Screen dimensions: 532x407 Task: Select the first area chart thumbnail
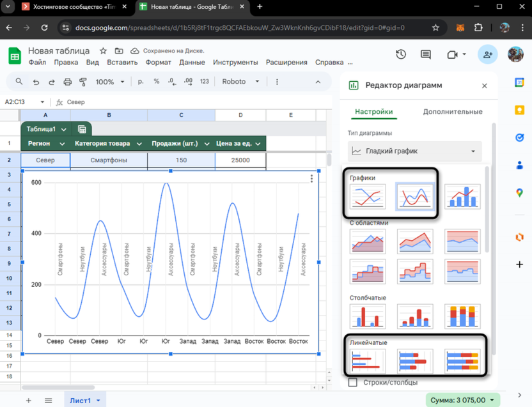368,241
